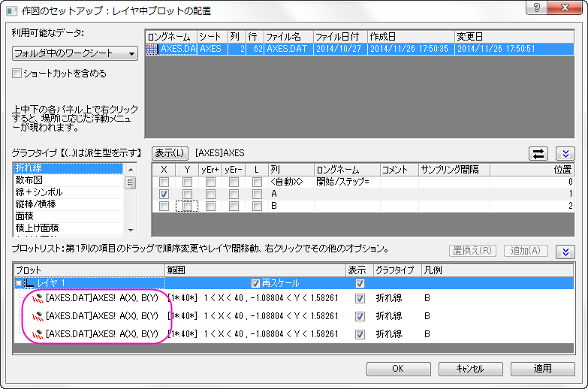Image resolution: width=588 pixels, height=389 pixels.
Task: Enable the ショートカットを含める checkbox
Action: coord(17,73)
